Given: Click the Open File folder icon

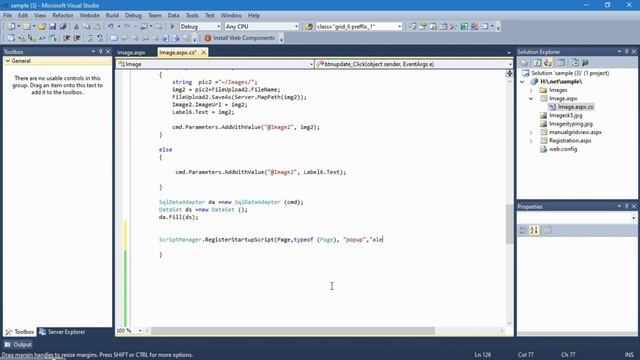Looking at the screenshot, I should click(x=42, y=27).
